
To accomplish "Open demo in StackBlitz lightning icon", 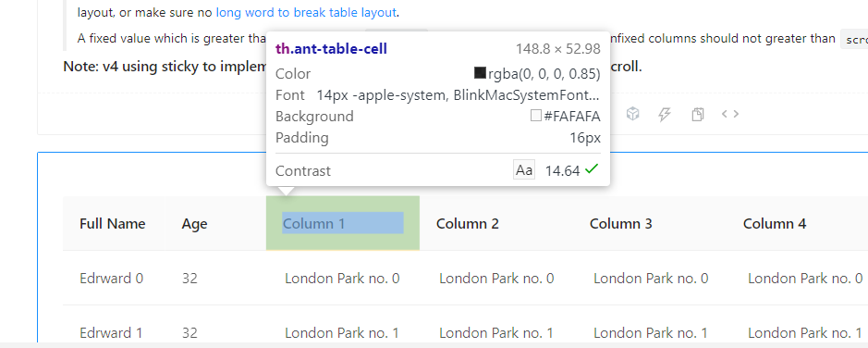I will [x=665, y=114].
